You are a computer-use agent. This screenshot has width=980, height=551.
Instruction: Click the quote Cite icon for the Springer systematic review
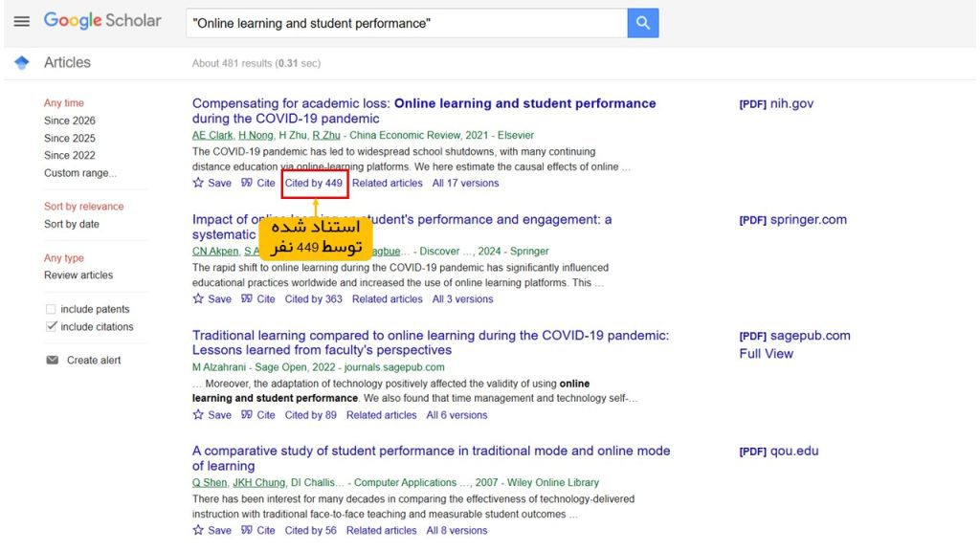(247, 298)
